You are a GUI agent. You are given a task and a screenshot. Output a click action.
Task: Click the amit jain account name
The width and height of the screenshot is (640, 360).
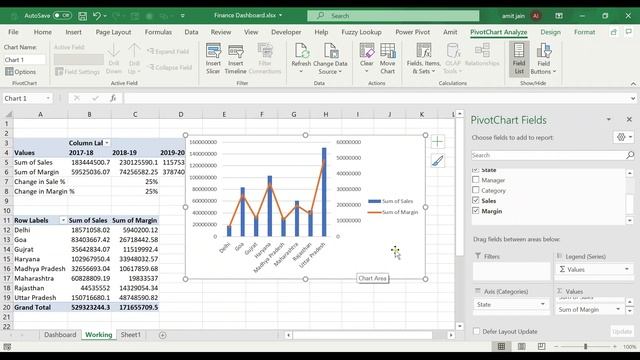513,16
